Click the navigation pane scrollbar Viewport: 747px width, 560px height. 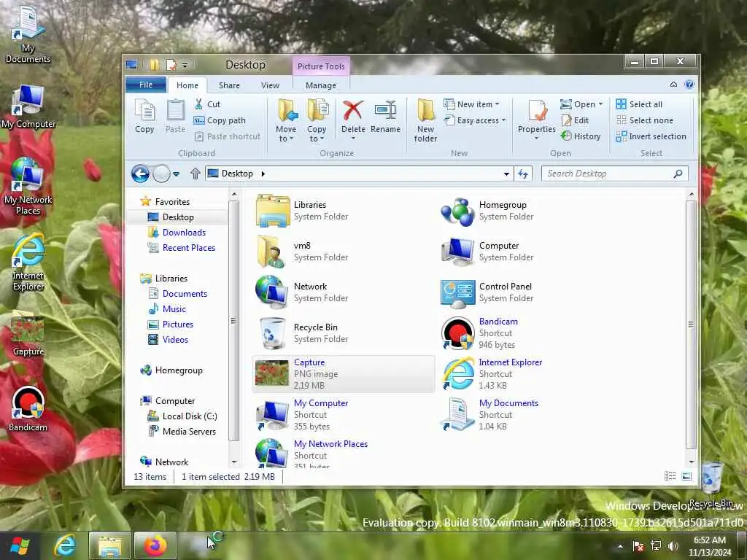(233, 321)
